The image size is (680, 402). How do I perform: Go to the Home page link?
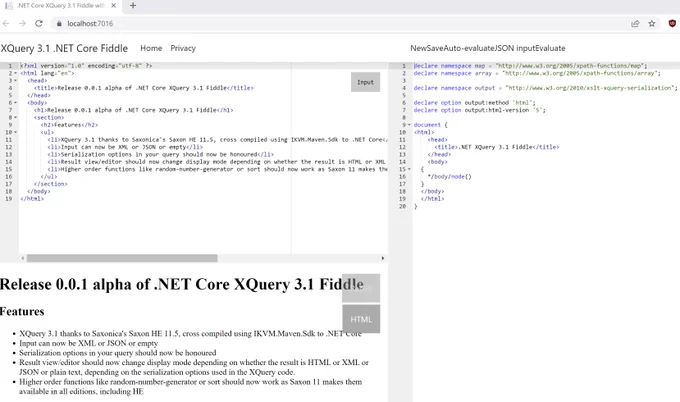tap(151, 48)
